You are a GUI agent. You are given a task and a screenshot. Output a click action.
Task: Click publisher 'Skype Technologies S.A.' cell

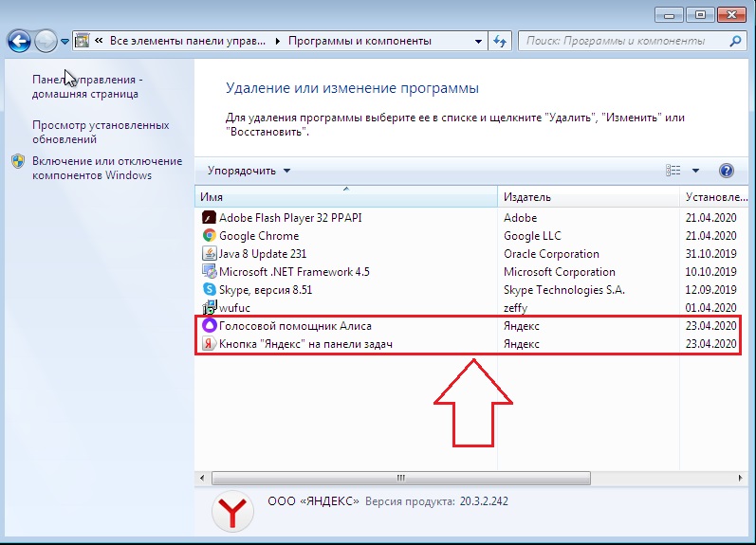[564, 290]
